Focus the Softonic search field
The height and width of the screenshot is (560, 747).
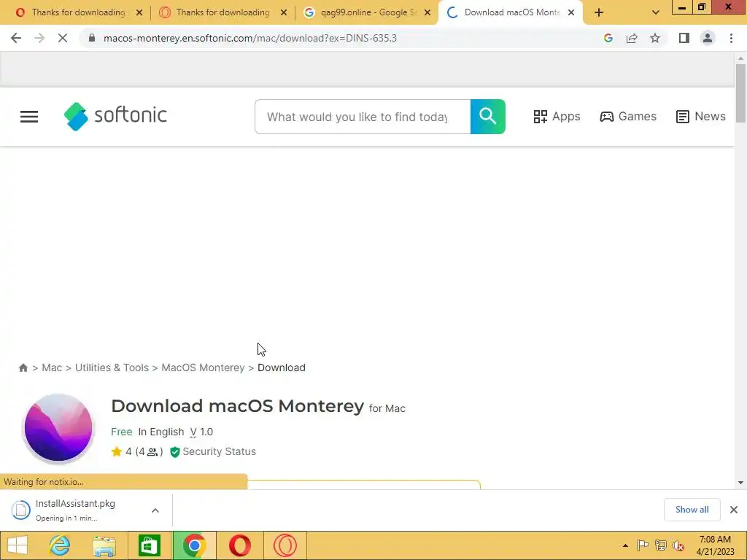362,117
